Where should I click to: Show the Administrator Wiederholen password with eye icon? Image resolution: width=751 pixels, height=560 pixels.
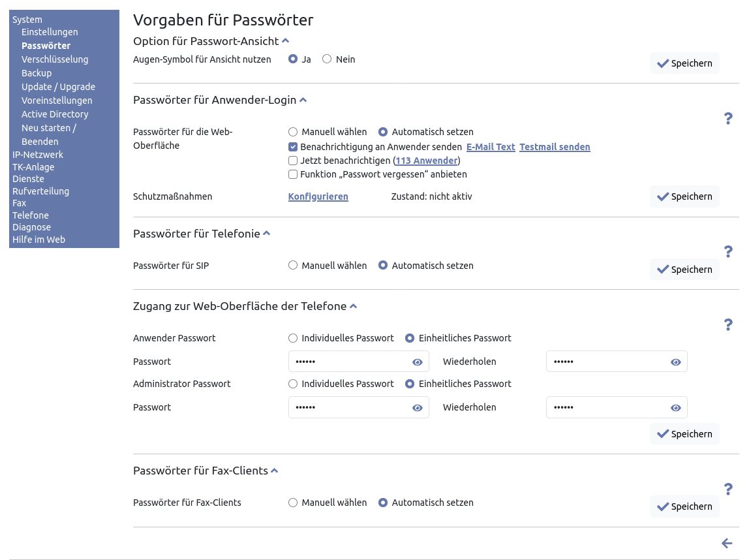(676, 408)
